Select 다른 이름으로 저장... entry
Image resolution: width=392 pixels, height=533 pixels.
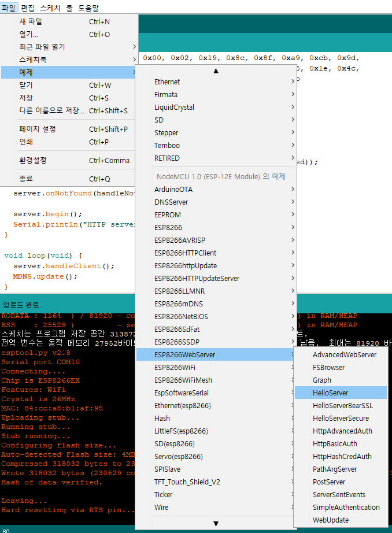69,110
